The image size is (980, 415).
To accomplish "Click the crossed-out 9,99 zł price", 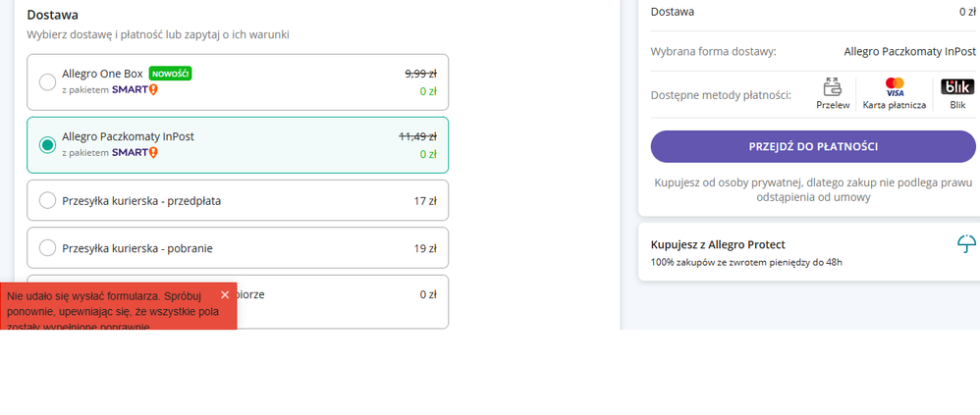I will click(420, 74).
